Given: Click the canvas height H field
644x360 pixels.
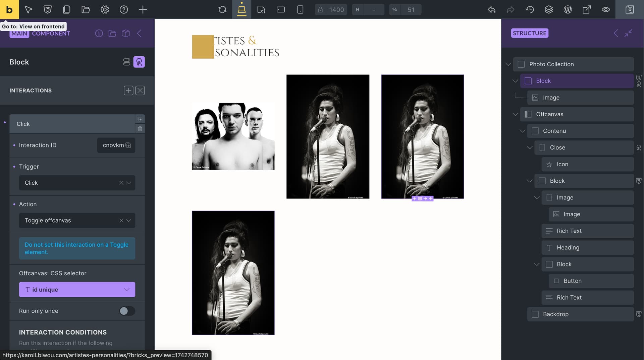Looking at the screenshot, I should [373, 10].
